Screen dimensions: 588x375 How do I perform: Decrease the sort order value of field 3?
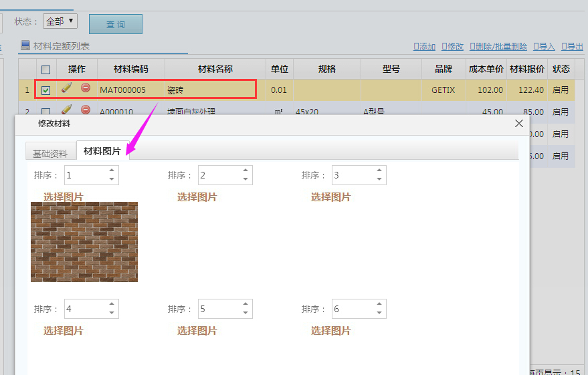coord(379,179)
